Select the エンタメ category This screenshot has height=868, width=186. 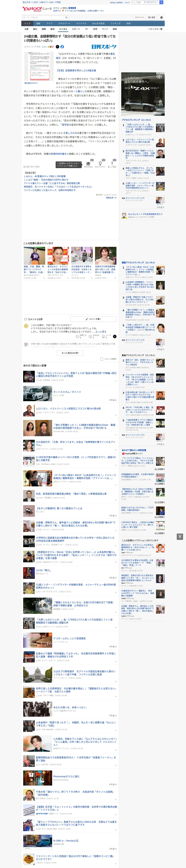pos(63,29)
